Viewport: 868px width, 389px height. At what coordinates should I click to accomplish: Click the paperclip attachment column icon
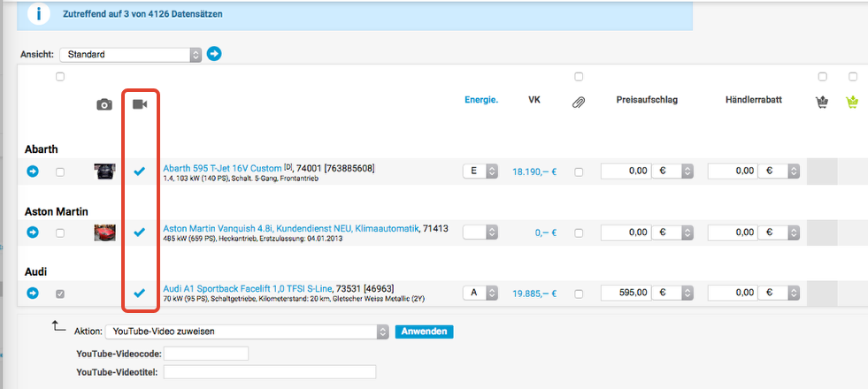[579, 103]
